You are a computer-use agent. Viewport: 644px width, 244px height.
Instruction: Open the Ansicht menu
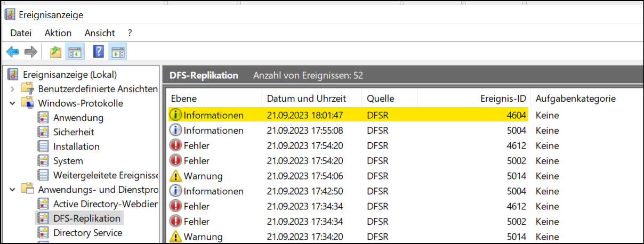[100, 33]
